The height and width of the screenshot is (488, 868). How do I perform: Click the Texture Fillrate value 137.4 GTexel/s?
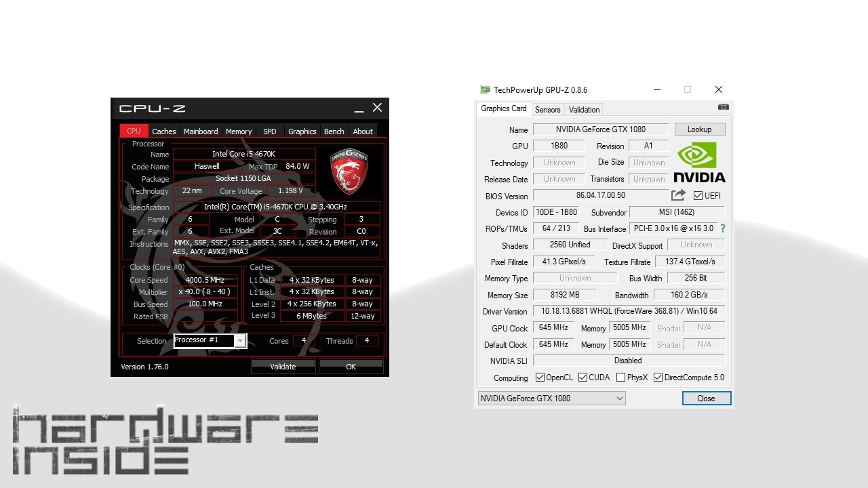point(690,262)
